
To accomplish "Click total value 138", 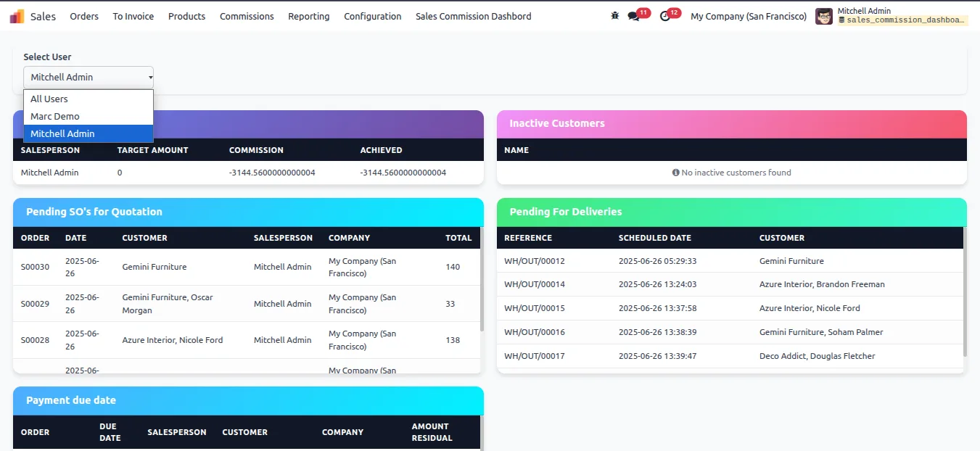I will [453, 340].
